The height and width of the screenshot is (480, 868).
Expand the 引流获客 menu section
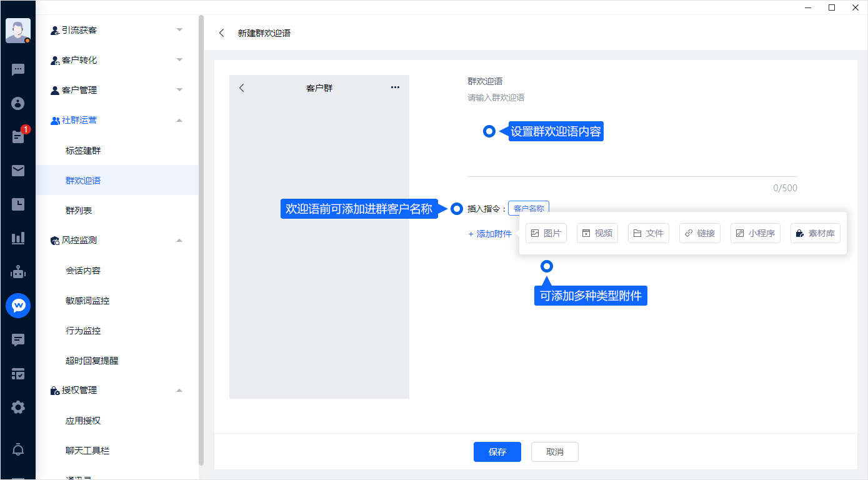[179, 30]
